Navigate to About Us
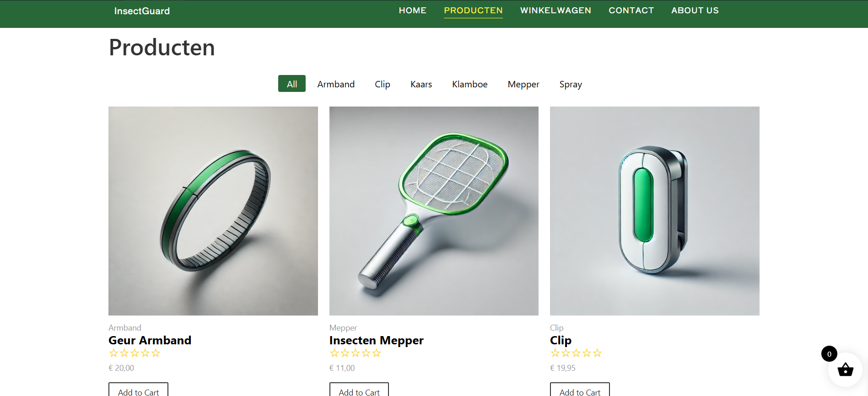This screenshot has width=868, height=396. click(695, 11)
